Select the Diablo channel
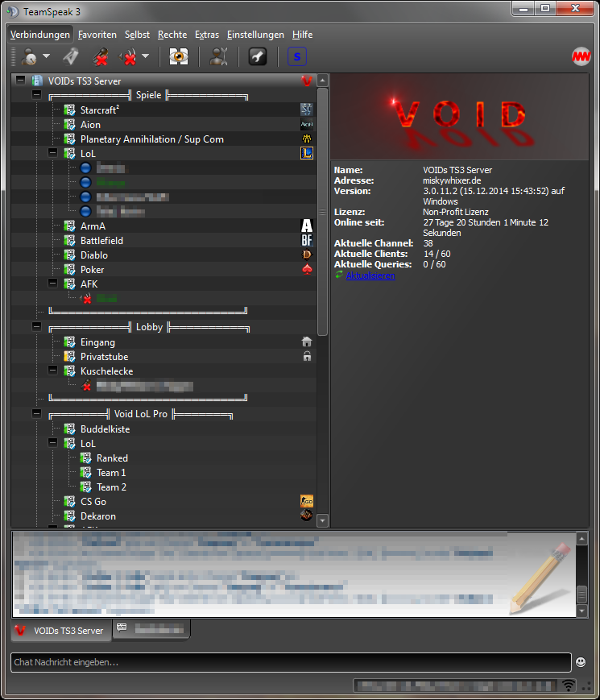The height and width of the screenshot is (700, 600). pos(94,255)
